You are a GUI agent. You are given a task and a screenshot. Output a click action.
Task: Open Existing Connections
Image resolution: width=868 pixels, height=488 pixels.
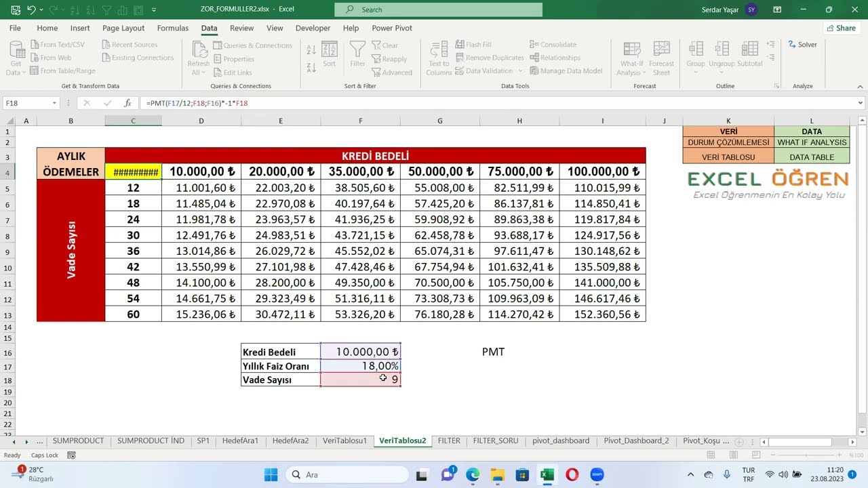(138, 58)
